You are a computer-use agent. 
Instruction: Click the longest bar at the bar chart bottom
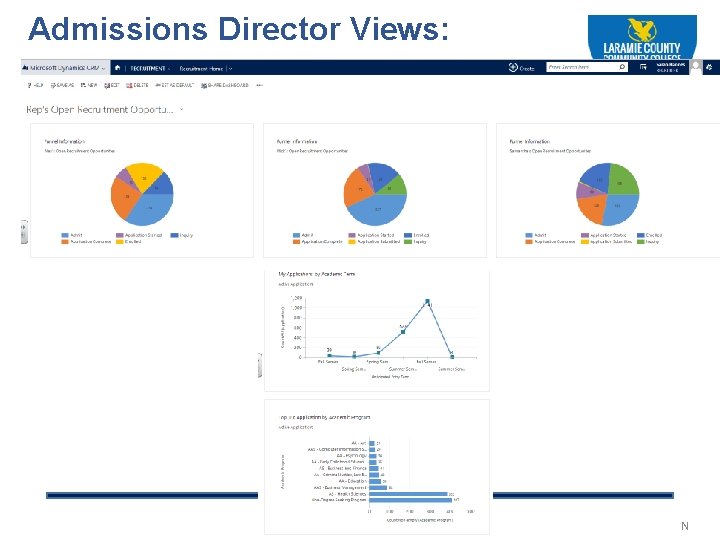point(411,500)
